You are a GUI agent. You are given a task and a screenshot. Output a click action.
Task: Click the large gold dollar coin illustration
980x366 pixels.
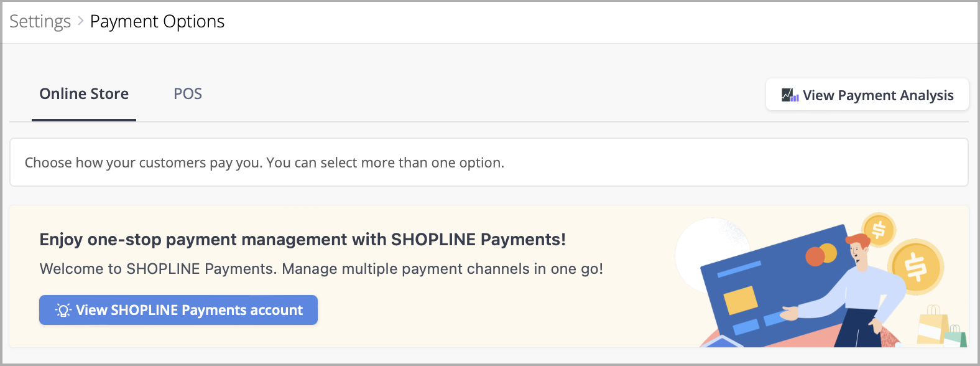[x=915, y=266]
